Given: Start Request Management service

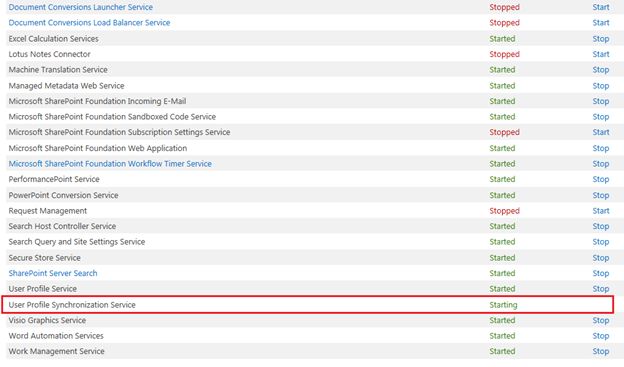Looking at the screenshot, I should pos(601,211).
